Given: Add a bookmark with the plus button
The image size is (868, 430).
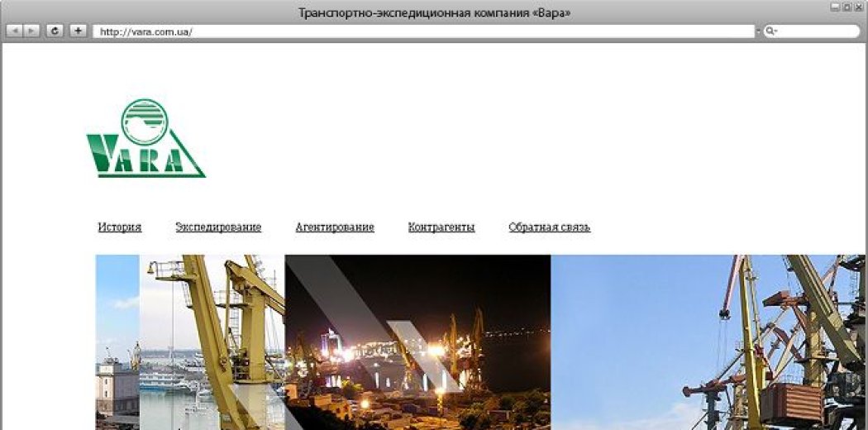Looking at the screenshot, I should pyautogui.click(x=78, y=31).
